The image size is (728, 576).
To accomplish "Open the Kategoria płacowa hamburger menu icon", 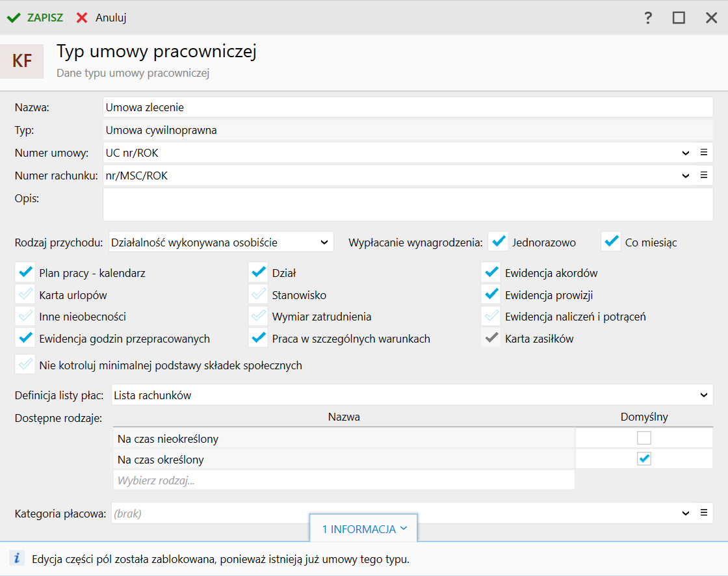I will pos(703,513).
